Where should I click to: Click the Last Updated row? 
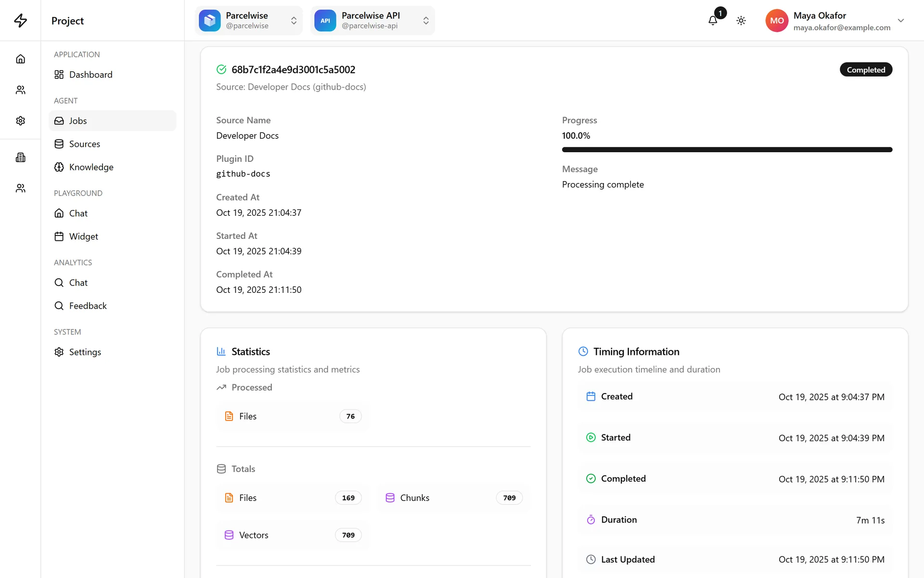[735, 560]
